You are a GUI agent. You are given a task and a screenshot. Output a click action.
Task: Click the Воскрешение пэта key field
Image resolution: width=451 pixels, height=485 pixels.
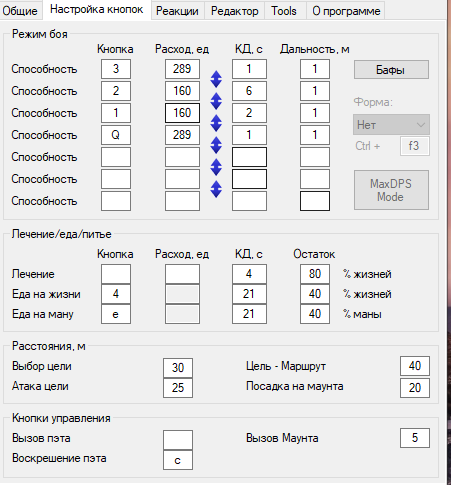click(x=178, y=460)
